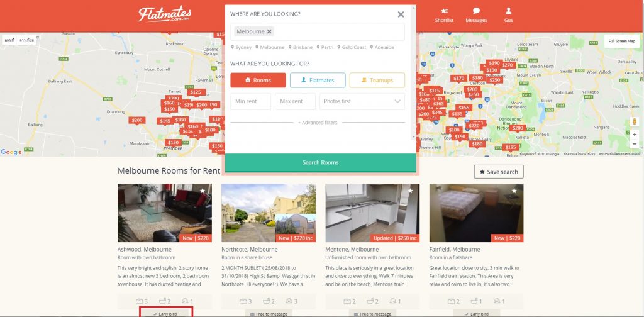This screenshot has height=317, width=644.
Task: Open the Messages speech bubble icon
Action: (477, 11)
